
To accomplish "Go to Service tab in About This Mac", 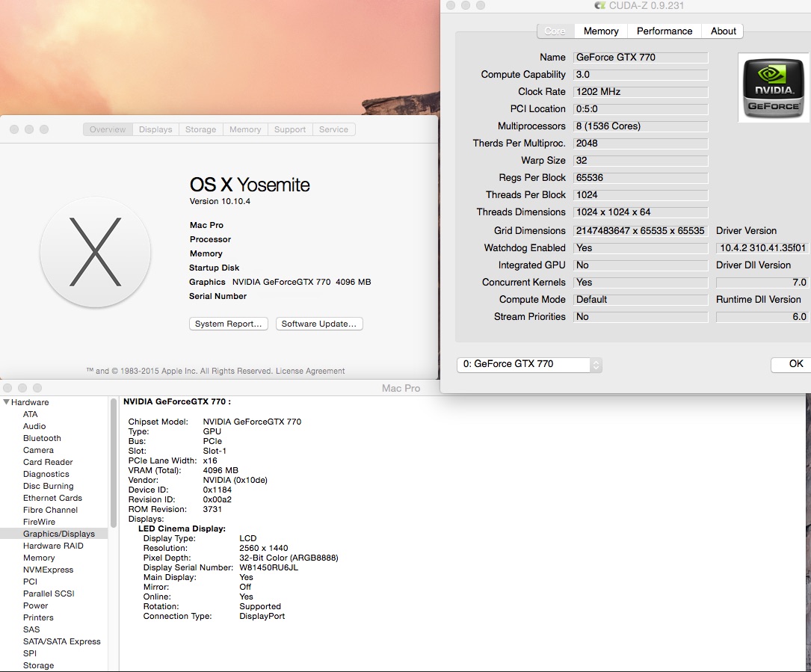I will click(x=333, y=129).
